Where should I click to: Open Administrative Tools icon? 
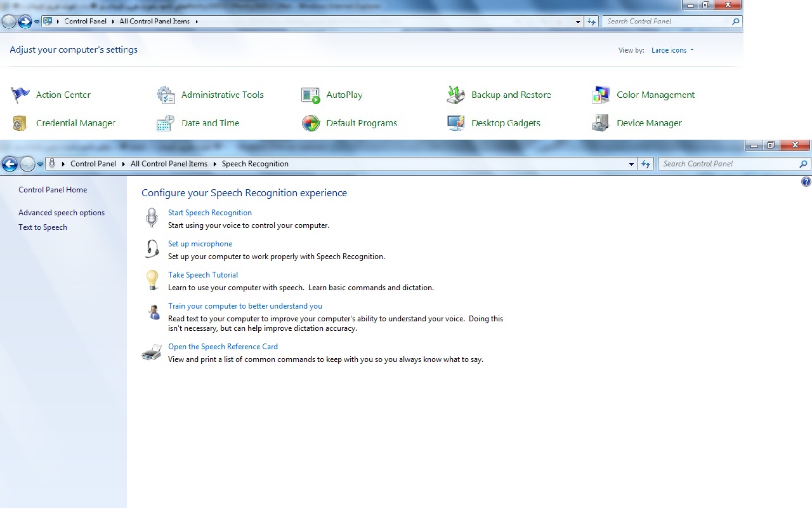(166, 95)
